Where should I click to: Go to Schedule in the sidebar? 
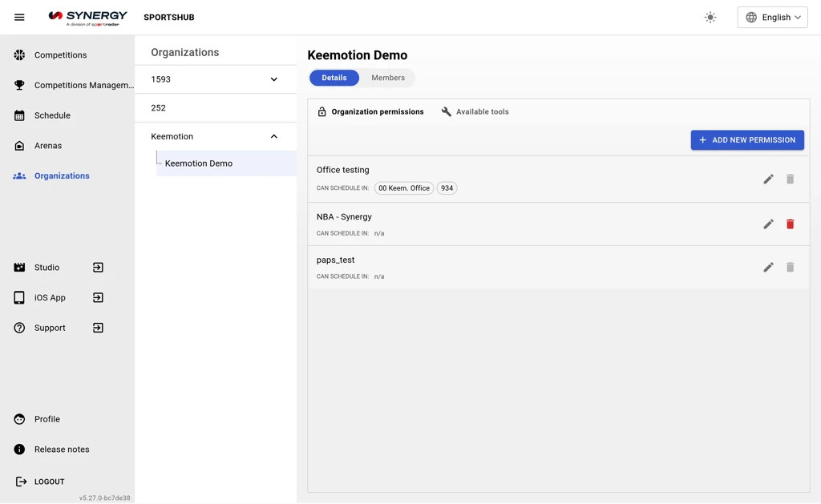click(52, 115)
